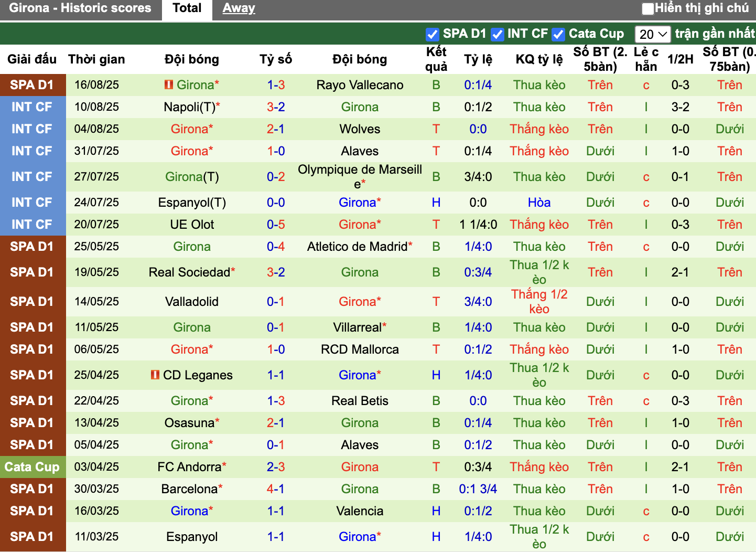Select team Barcelona
756x552 pixels.
[189, 489]
